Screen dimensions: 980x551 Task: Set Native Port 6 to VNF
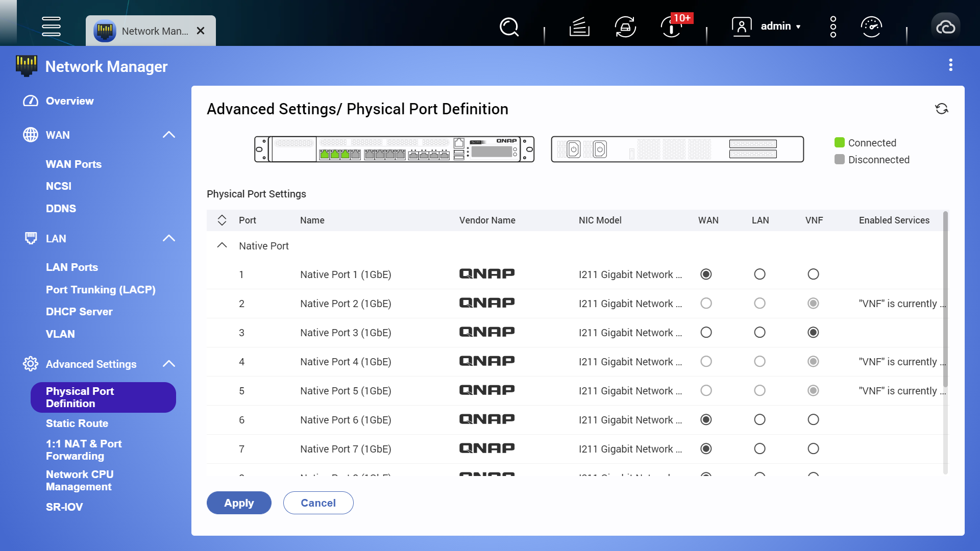(813, 420)
